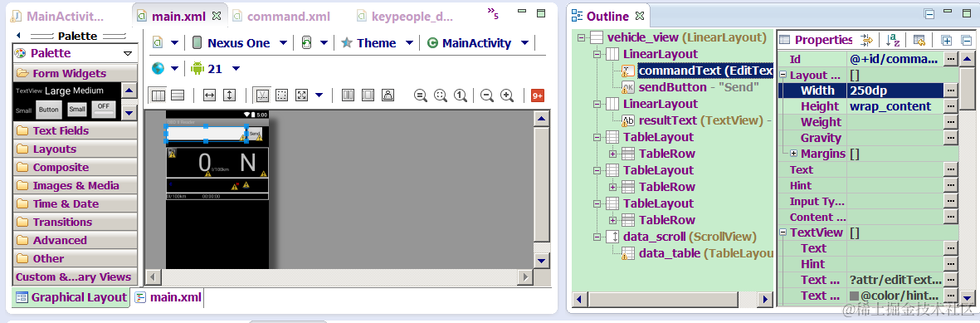Viewport: 980px width, 323px height.
Task: Open Custom & Library Views category
Action: (75, 277)
